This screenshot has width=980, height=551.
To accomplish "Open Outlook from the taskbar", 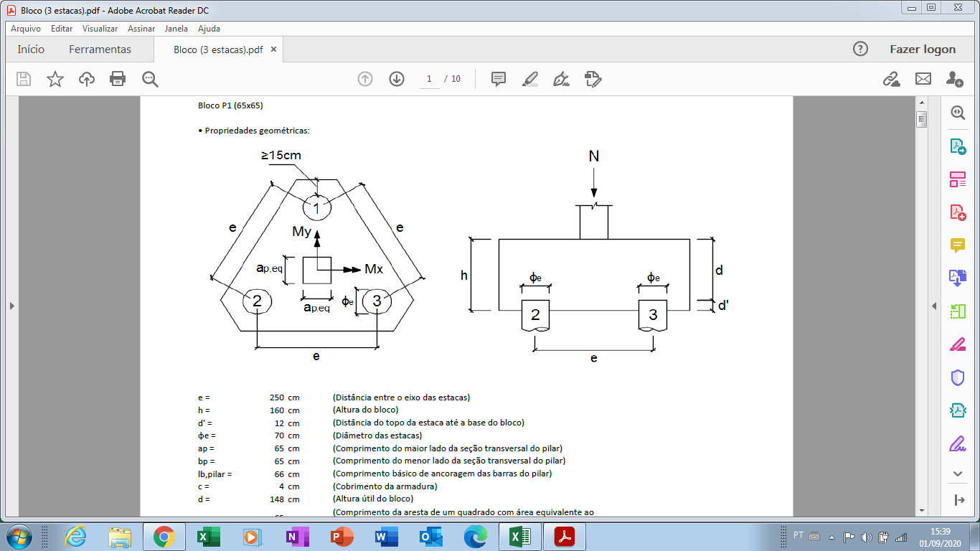I will tap(430, 537).
